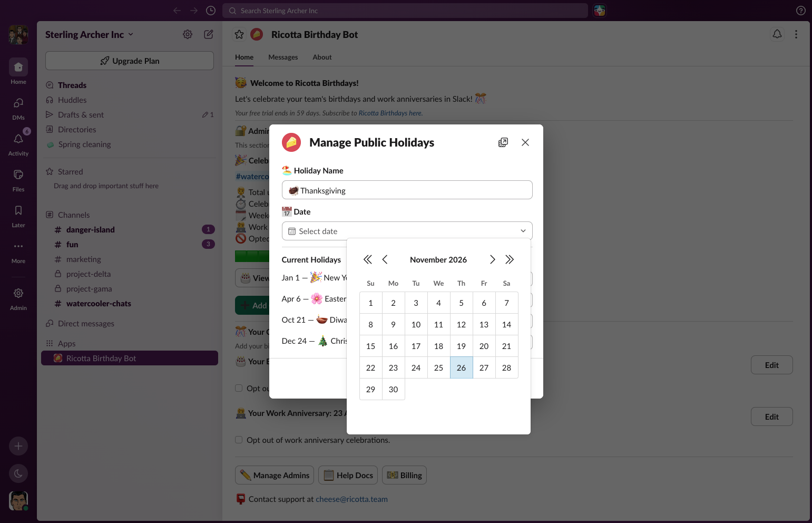
Task: Tick the opt out of work anniversary checkbox
Action: click(239, 440)
